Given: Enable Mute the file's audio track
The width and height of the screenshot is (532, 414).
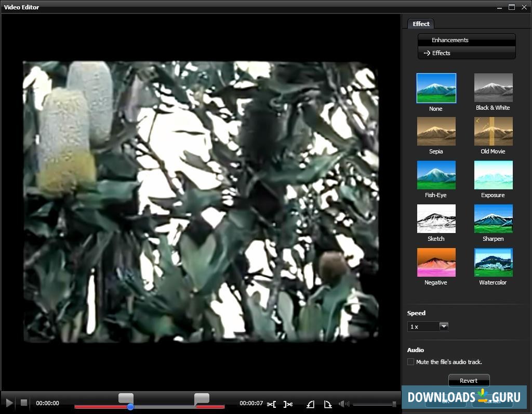Looking at the screenshot, I should click(x=410, y=361).
